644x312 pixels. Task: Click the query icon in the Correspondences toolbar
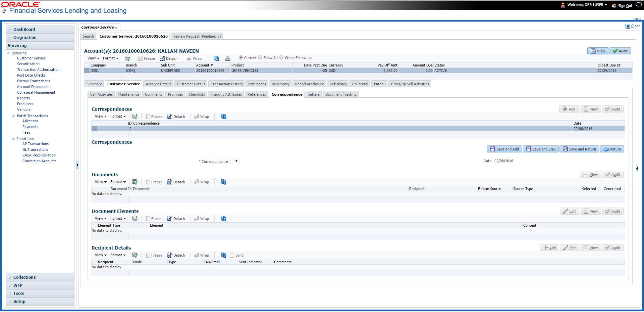(135, 116)
